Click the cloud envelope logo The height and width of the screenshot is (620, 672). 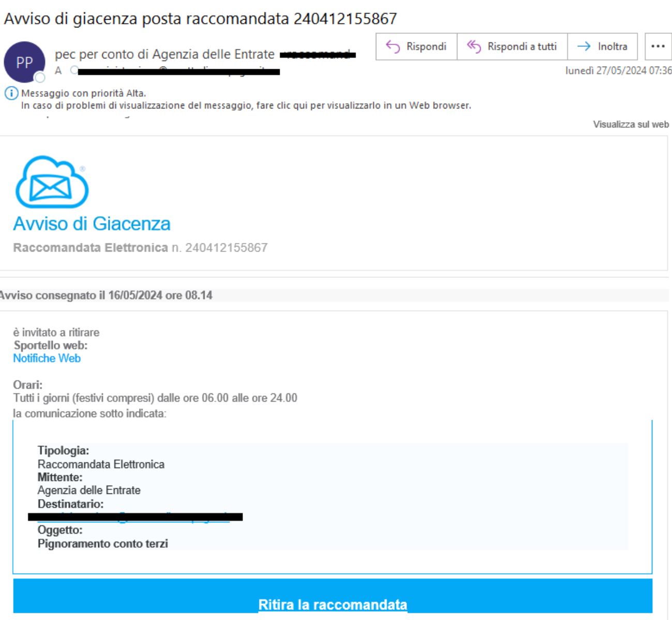pyautogui.click(x=52, y=182)
